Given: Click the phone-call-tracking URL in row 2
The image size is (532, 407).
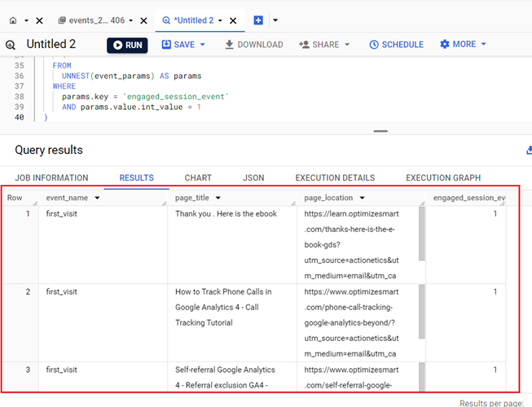Looking at the screenshot, I should point(351,322).
